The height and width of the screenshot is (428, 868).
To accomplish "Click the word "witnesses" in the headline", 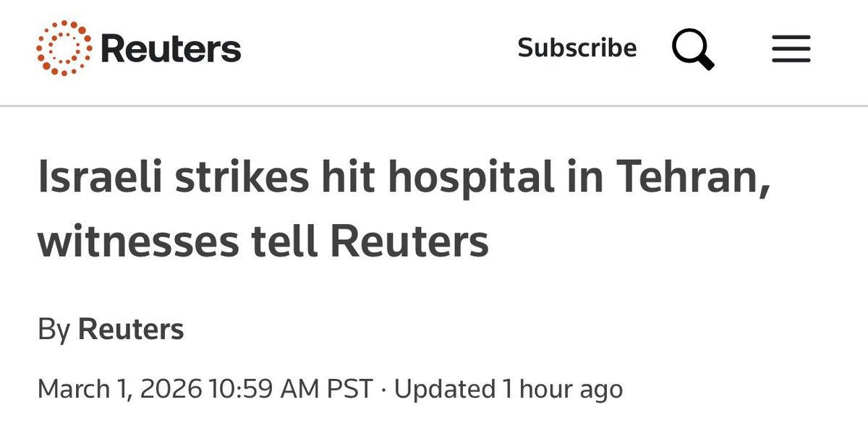I will click(x=138, y=241).
